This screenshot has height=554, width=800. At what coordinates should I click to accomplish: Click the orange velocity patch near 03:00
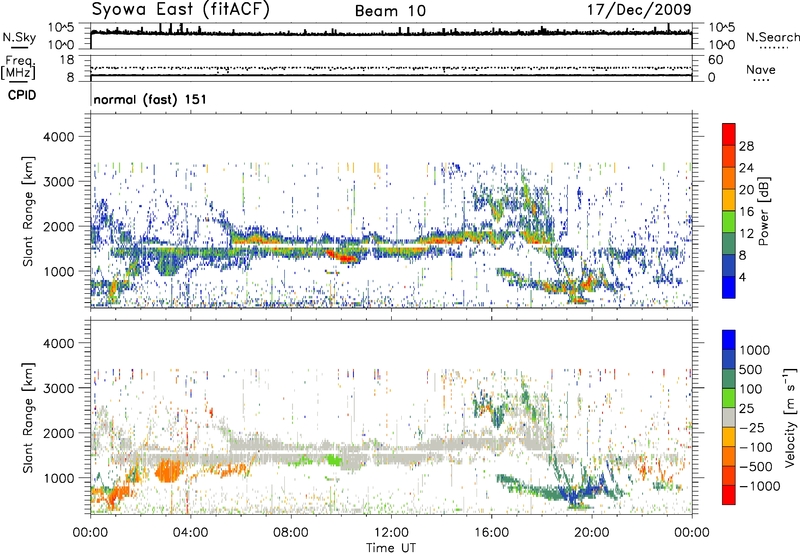169,470
